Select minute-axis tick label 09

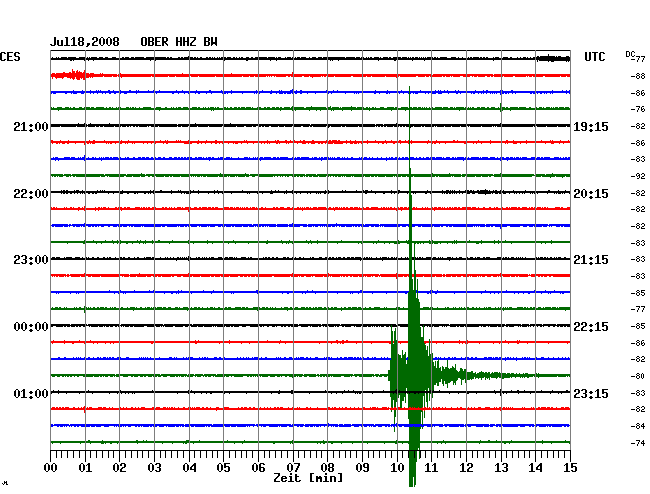pyautogui.click(x=362, y=468)
